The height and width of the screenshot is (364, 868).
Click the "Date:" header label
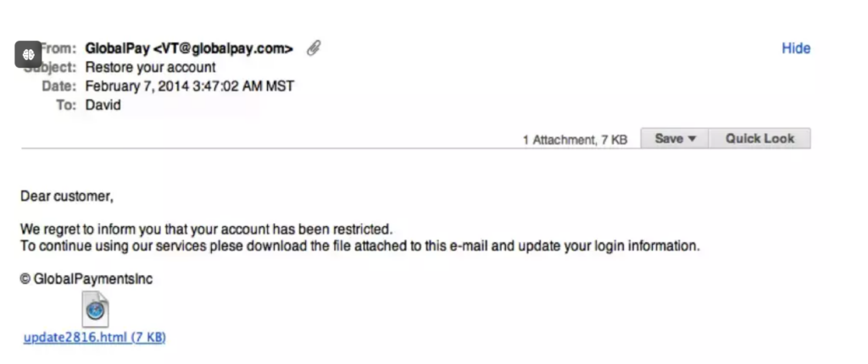point(59,86)
